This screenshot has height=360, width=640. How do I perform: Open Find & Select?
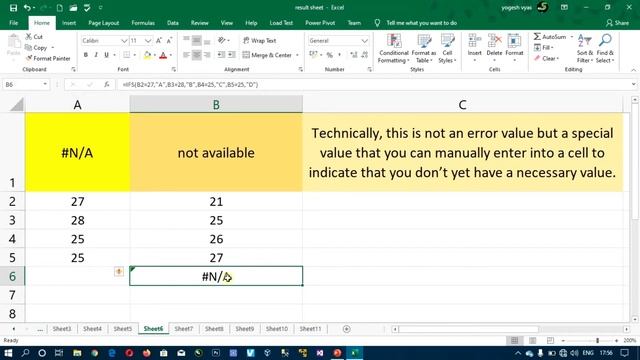605,49
